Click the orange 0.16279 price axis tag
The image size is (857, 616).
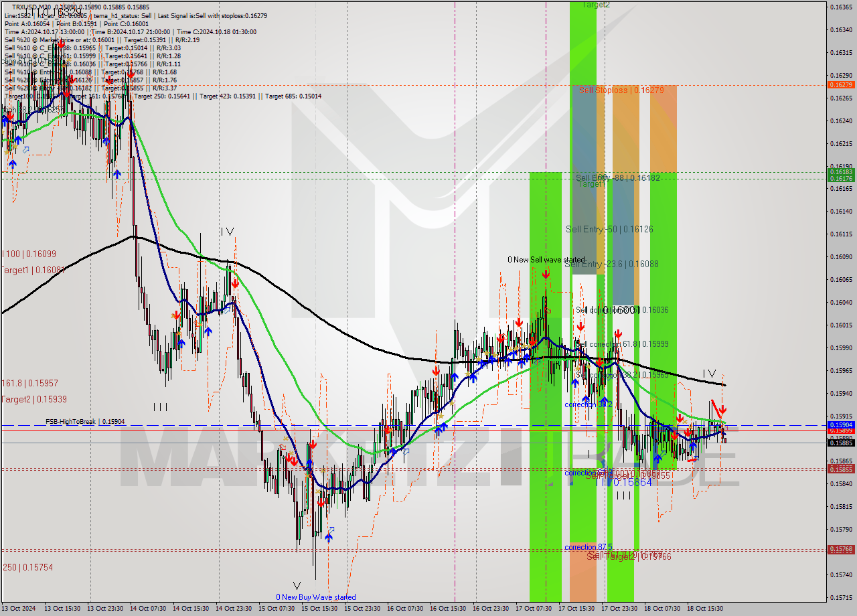pos(841,85)
